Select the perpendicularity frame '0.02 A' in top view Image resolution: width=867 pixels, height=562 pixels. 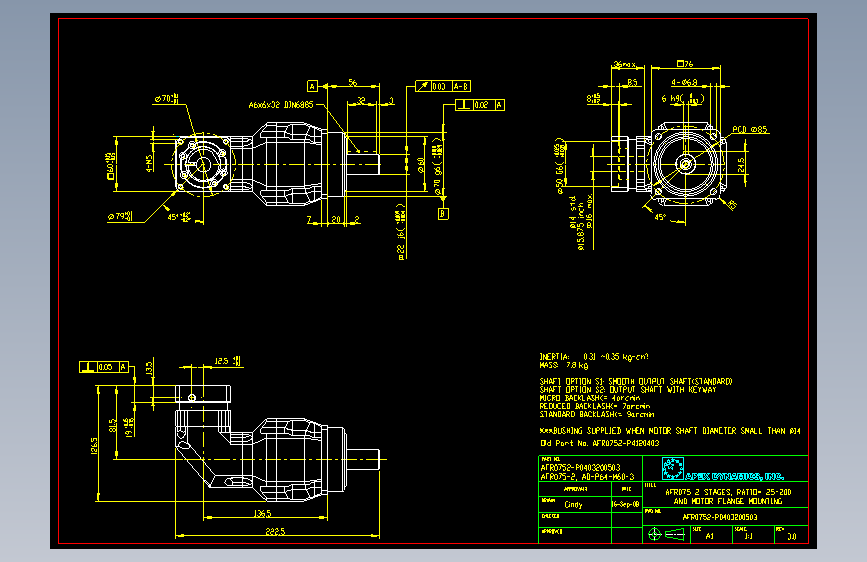[x=480, y=105]
